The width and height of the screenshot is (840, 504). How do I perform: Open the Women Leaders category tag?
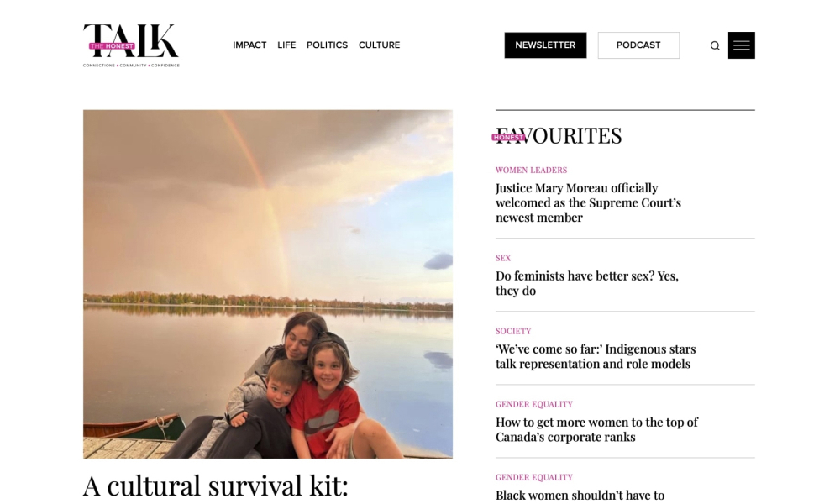click(x=531, y=171)
